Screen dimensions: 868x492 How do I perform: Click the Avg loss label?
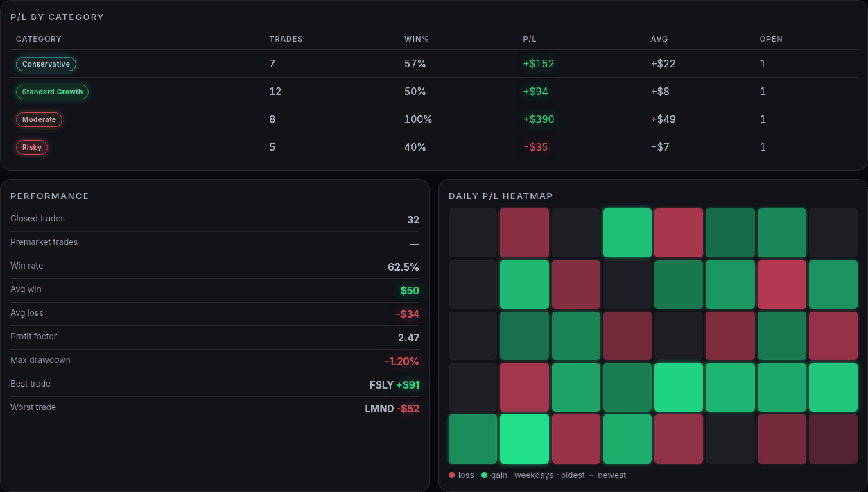(x=26, y=313)
